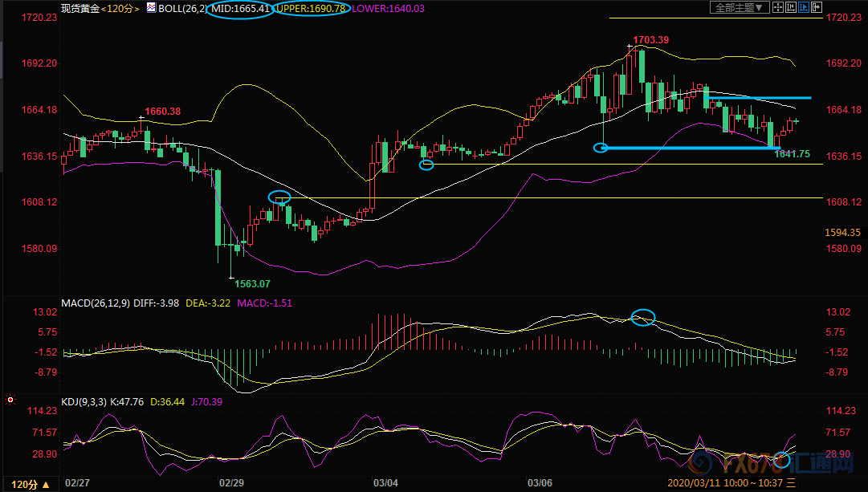The height and width of the screenshot is (492, 868).
Task: Click the 1594.35 orange price marker
Action: coord(842,233)
